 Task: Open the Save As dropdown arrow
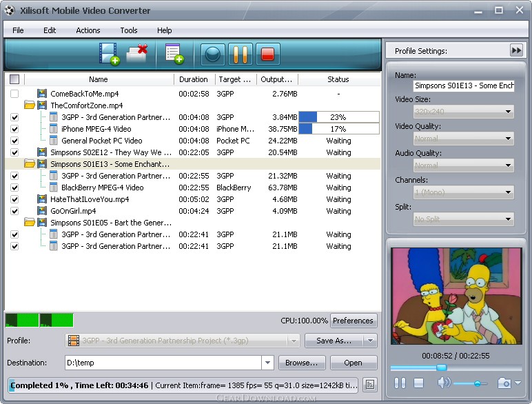pos(370,341)
